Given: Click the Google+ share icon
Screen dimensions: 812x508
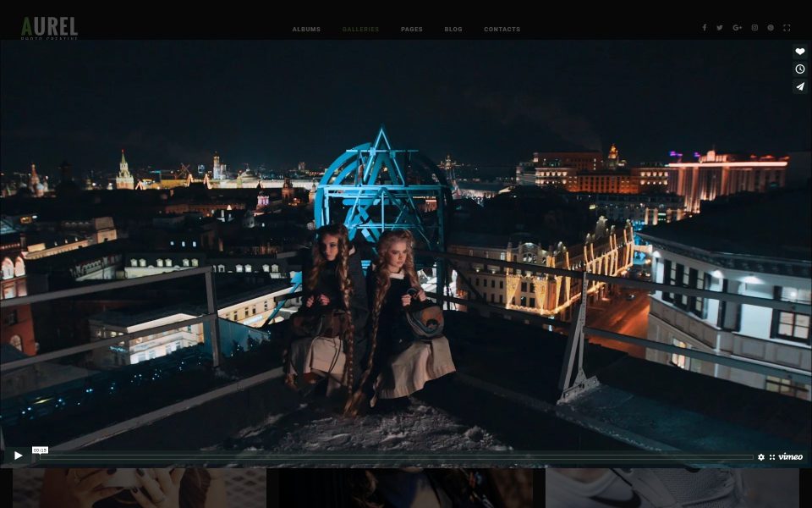Looking at the screenshot, I should pyautogui.click(x=737, y=27).
